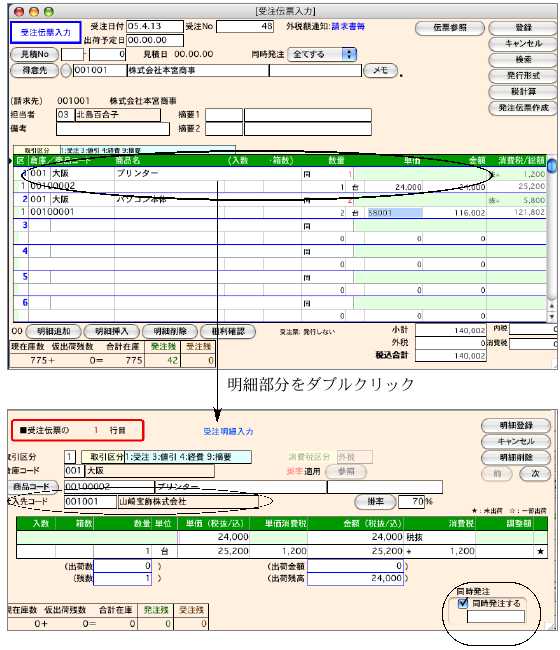Click the 見積No button
This screenshot has width=560, height=650.
(35, 54)
